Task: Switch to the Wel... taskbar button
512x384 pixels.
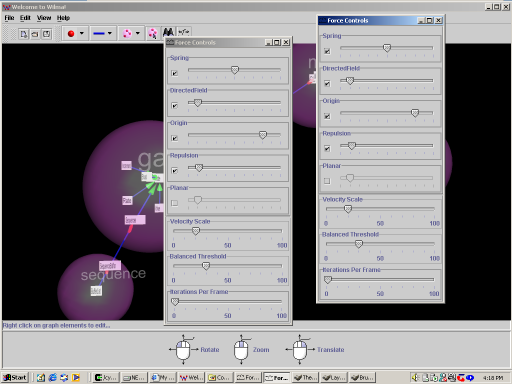Action: (x=191, y=377)
